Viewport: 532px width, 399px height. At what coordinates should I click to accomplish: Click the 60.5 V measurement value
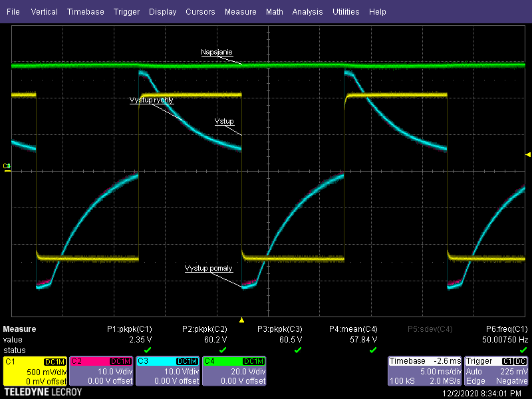coord(291,340)
